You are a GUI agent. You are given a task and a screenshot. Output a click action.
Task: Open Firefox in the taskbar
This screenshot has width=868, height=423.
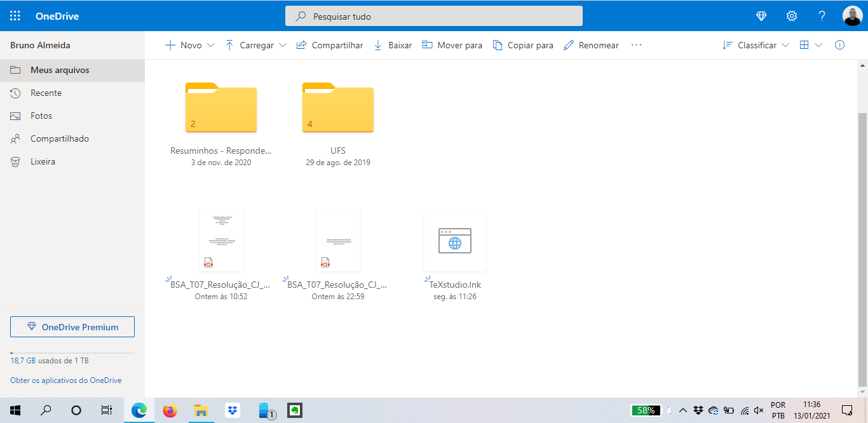170,410
